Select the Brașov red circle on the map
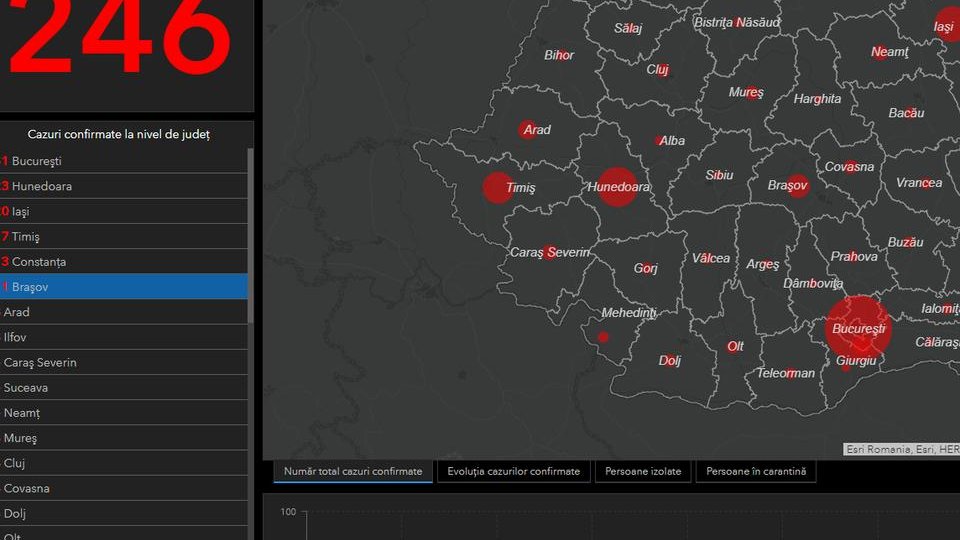The height and width of the screenshot is (540, 960). [797, 186]
